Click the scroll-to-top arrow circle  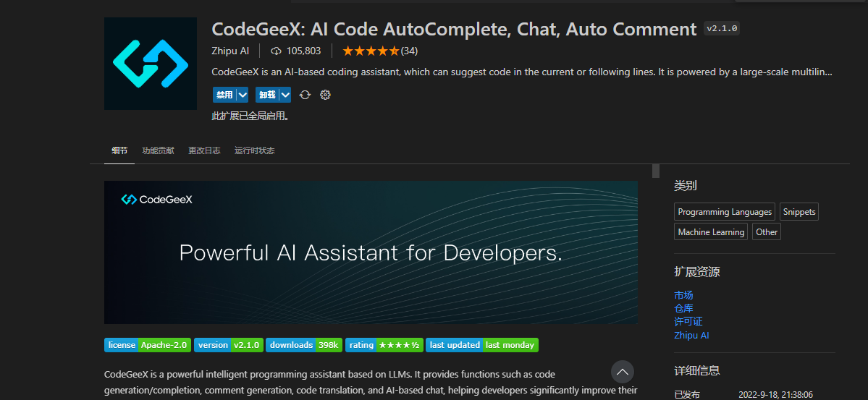point(623,372)
